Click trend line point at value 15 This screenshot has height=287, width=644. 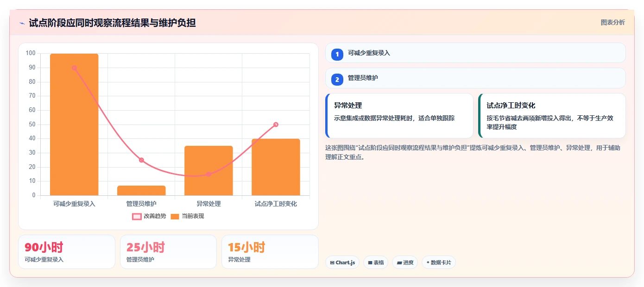point(208,174)
